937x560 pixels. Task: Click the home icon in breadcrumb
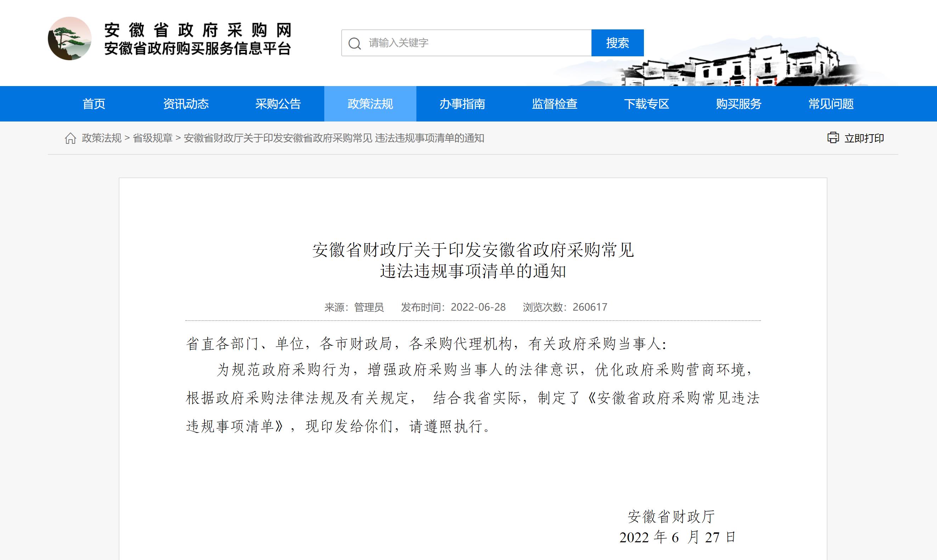coord(70,138)
